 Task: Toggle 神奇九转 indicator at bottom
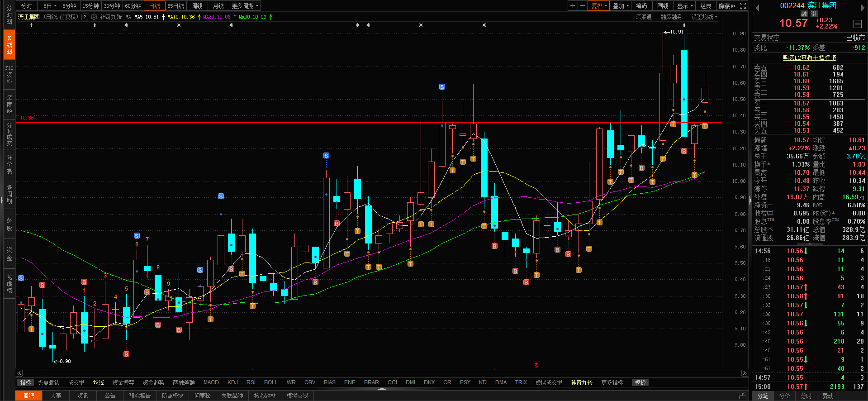coord(582,382)
